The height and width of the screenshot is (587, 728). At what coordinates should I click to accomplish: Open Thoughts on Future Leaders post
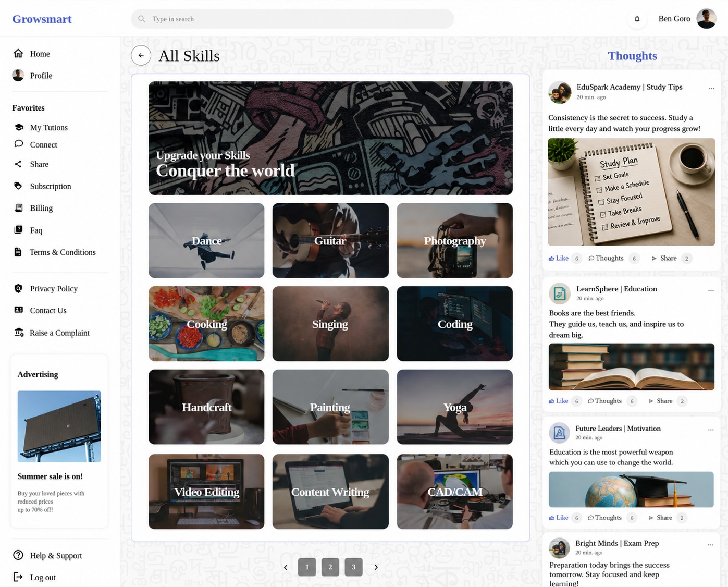click(x=605, y=518)
